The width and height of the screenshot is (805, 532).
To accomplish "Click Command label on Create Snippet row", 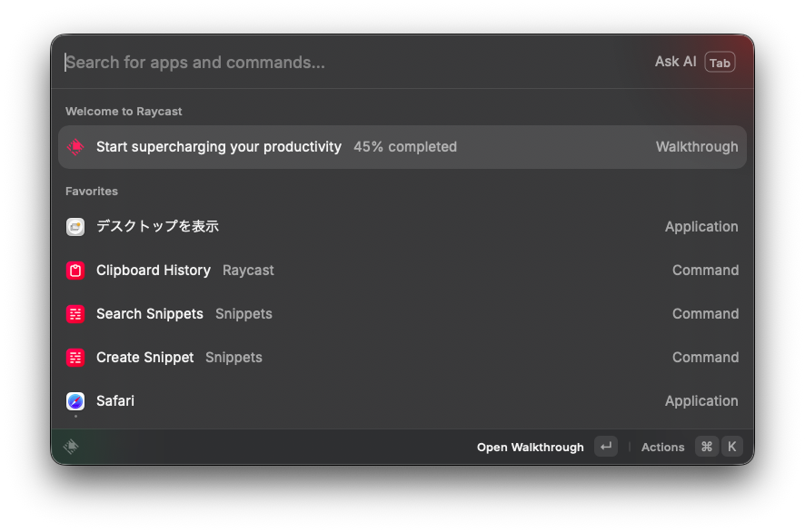I will pyautogui.click(x=705, y=358).
